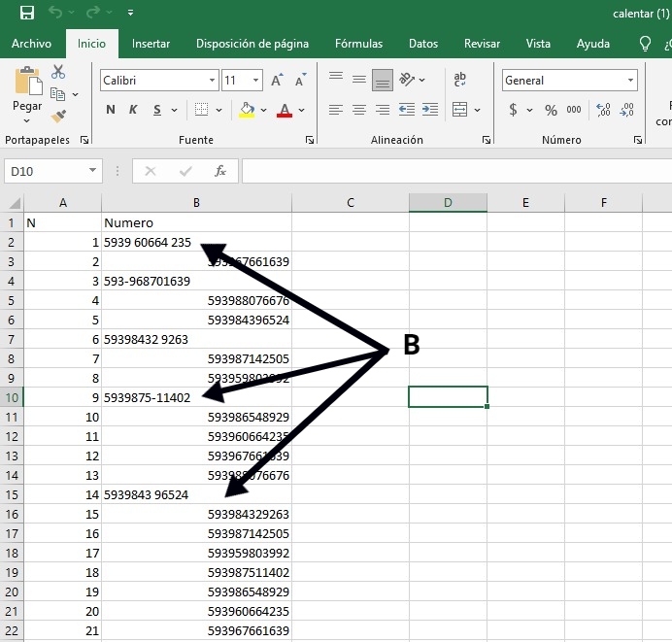Click into the formula bar field
The height and width of the screenshot is (642, 672).
click(x=456, y=171)
